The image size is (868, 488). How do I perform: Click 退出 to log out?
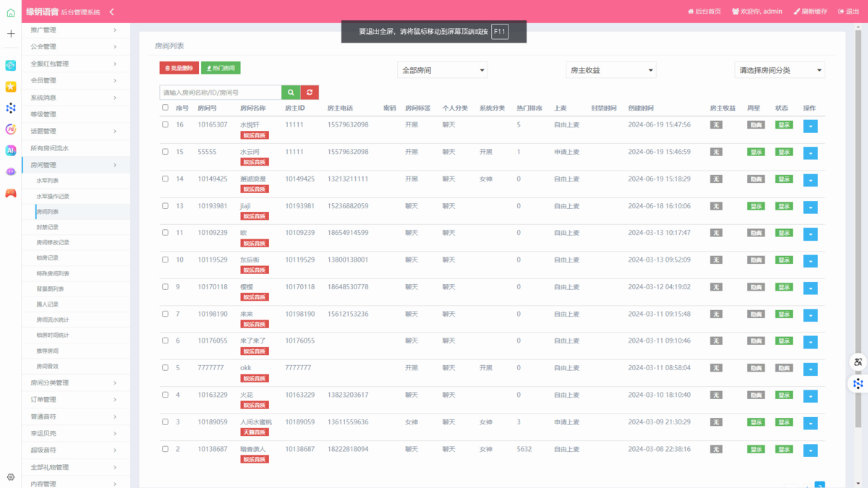point(848,12)
